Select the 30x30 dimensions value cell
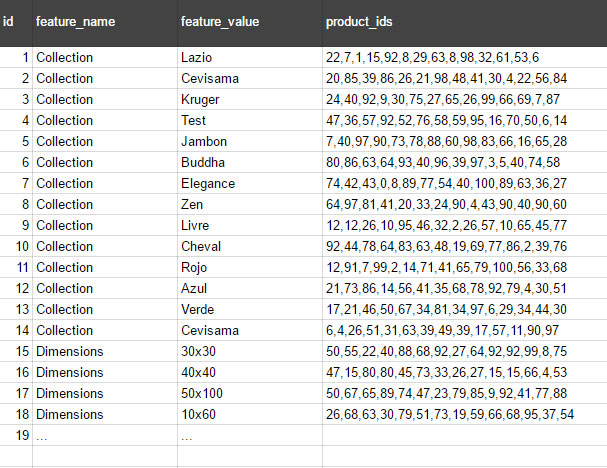The width and height of the screenshot is (607, 468). pyautogui.click(x=250, y=351)
